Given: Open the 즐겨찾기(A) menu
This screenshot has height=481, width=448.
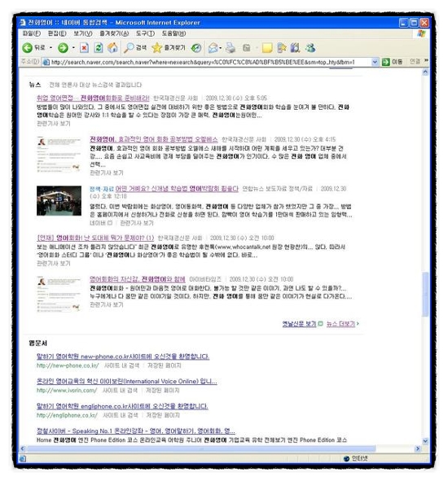Looking at the screenshot, I should (x=114, y=33).
